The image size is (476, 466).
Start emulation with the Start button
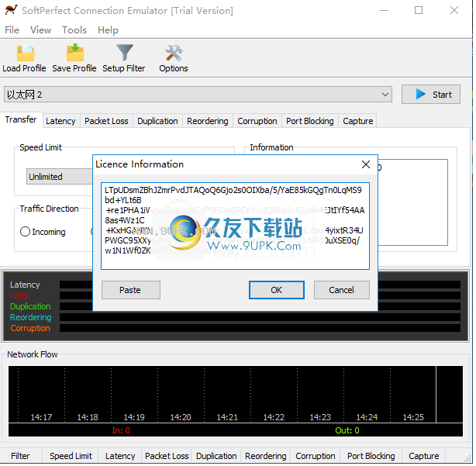tap(430, 95)
